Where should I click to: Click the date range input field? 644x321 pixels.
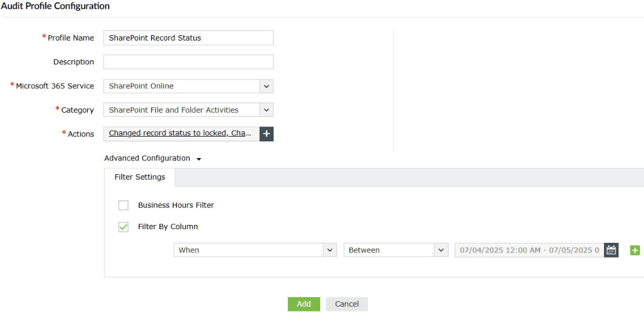coord(529,250)
